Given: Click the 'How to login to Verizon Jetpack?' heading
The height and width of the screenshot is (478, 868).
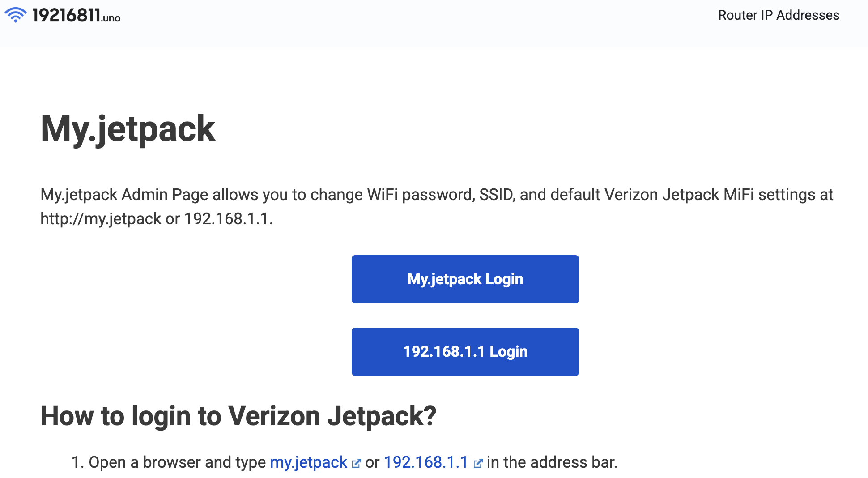Looking at the screenshot, I should pyautogui.click(x=238, y=416).
